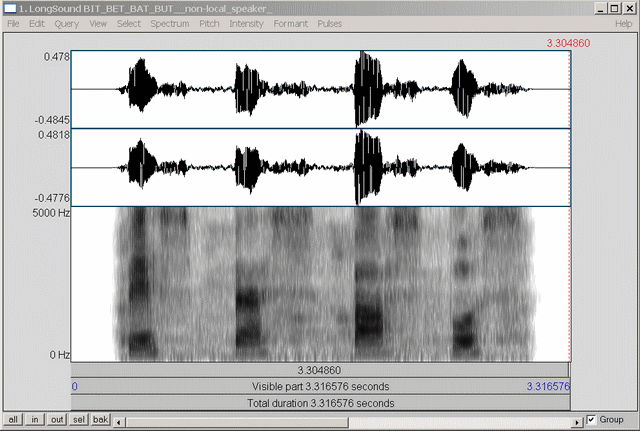The height and width of the screenshot is (431, 640).
Task: Open the Intensity menu
Action: click(247, 23)
